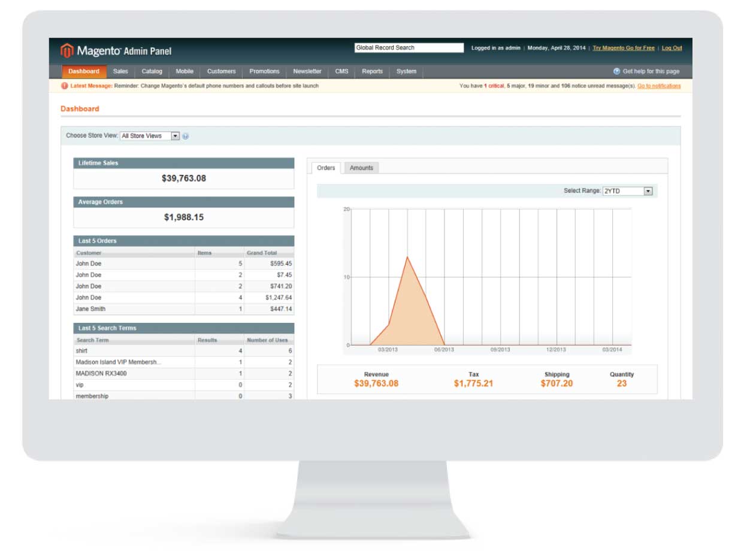741x560 pixels.
Task: Open the Choose Store View dropdown
Action: click(x=150, y=136)
